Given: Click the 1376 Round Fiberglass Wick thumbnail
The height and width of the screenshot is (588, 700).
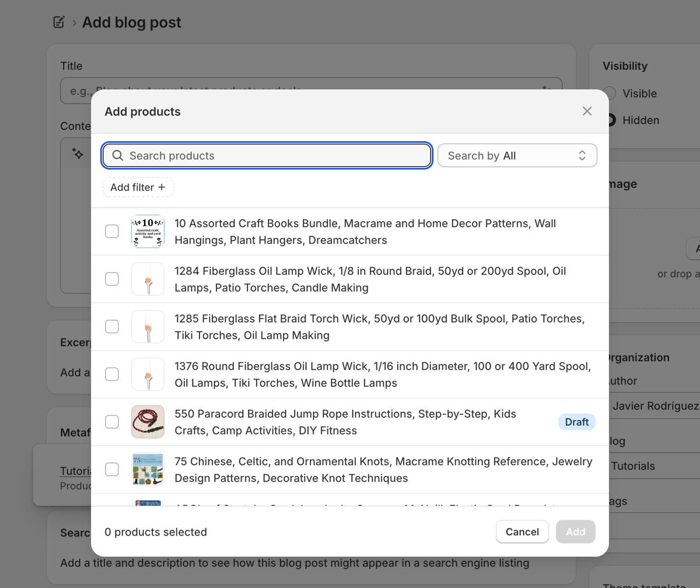Looking at the screenshot, I should 148,374.
